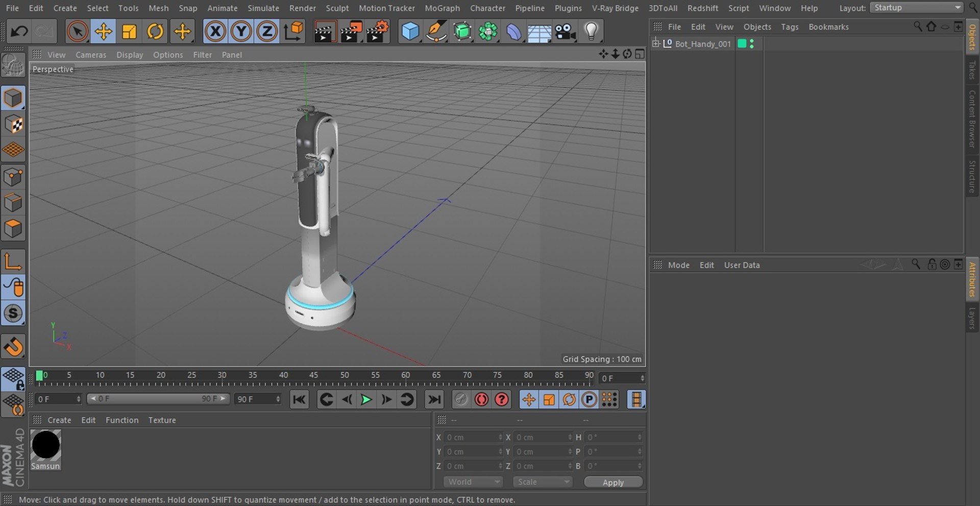
Task: Open viewport Cameras menu
Action: pyautogui.click(x=91, y=55)
